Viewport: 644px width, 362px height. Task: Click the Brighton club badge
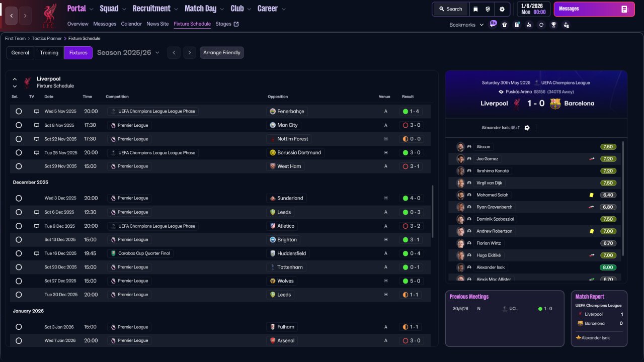[x=273, y=240]
